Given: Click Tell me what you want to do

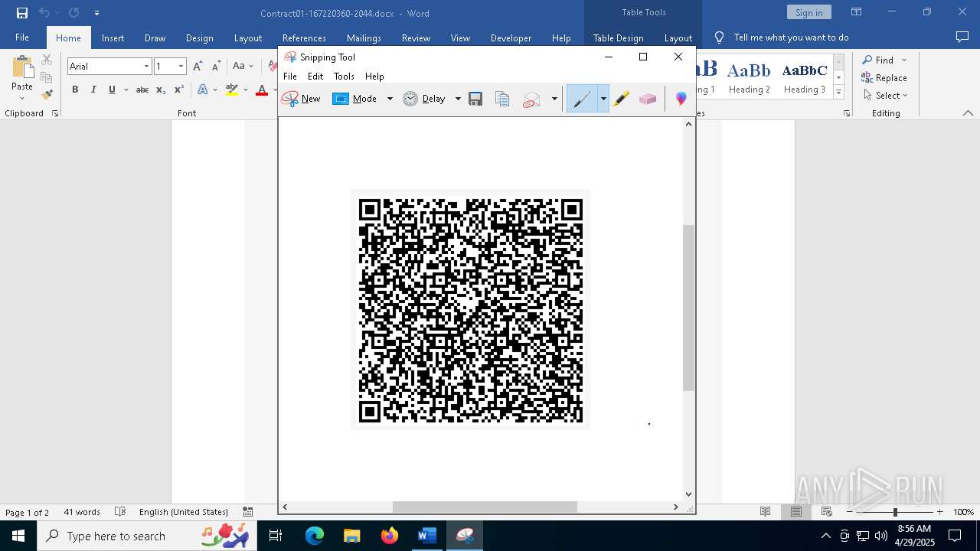Looking at the screenshot, I should pyautogui.click(x=791, y=37).
